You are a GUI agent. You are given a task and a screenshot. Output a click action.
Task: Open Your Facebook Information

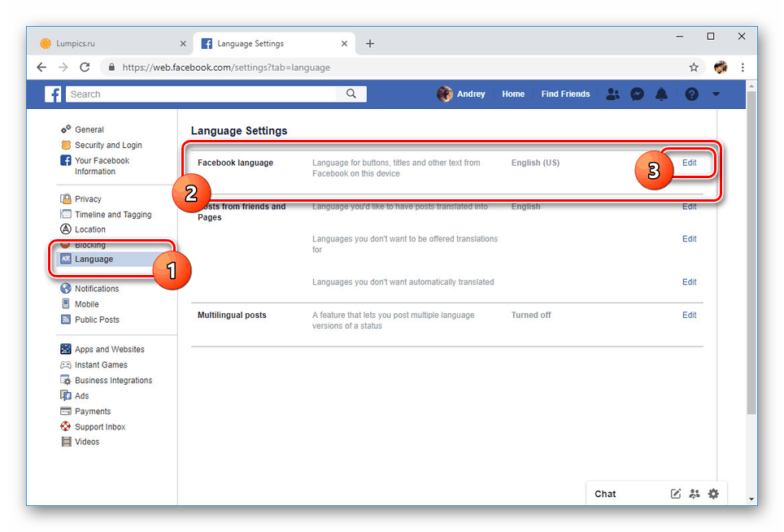pos(102,166)
